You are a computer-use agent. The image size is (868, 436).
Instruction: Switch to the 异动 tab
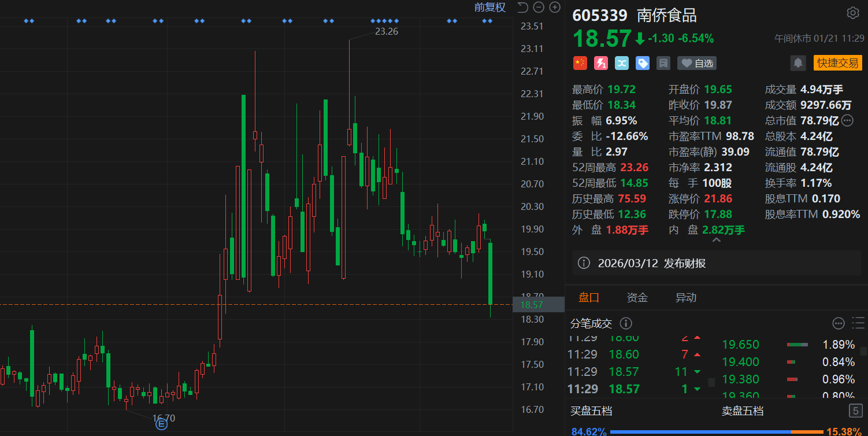(x=686, y=298)
